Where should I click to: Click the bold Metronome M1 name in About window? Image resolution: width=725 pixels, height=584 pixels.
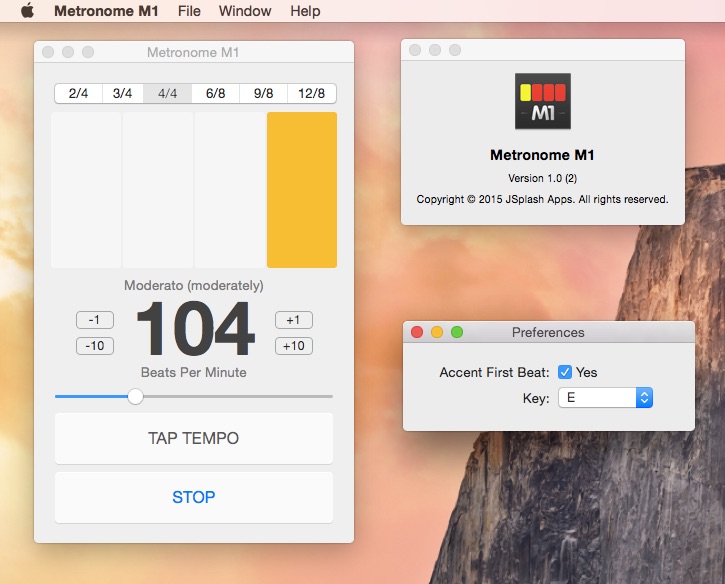coord(542,155)
